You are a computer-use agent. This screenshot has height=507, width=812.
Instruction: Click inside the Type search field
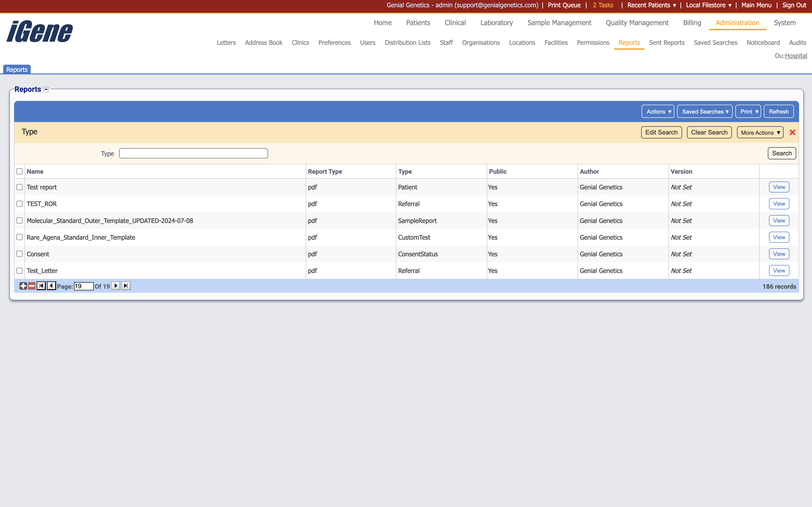[x=193, y=153]
